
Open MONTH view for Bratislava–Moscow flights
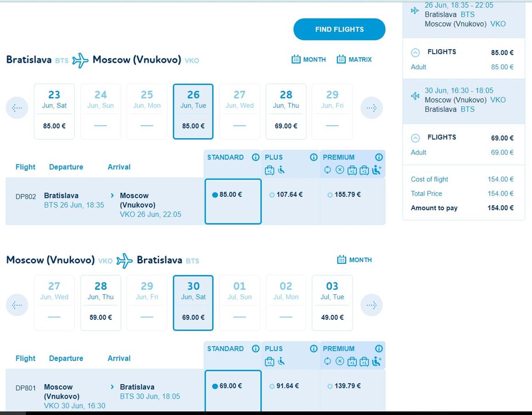(309, 59)
